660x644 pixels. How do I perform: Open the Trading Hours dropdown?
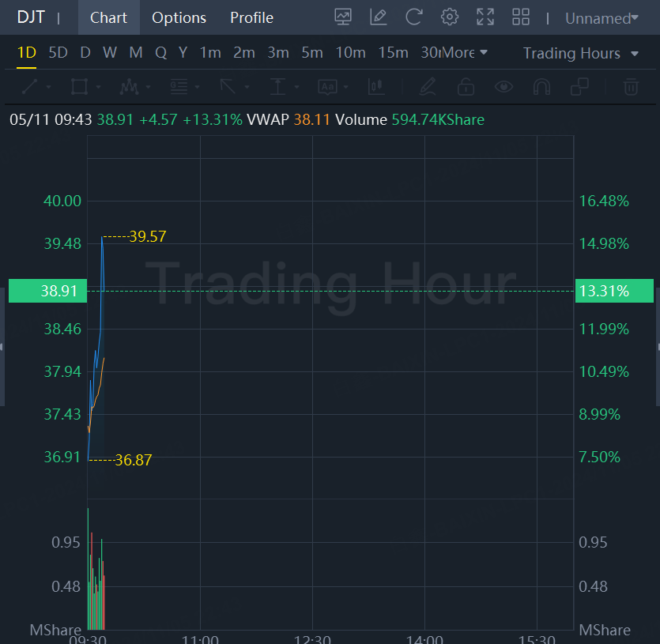581,54
